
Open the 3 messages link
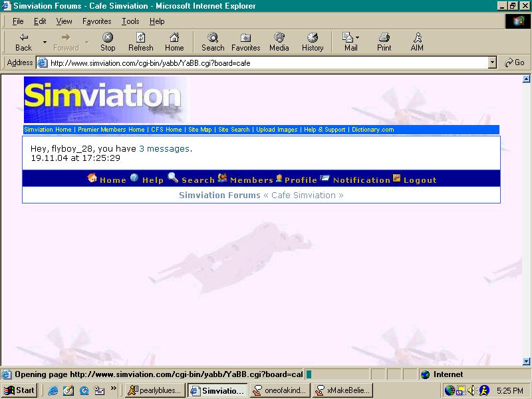pos(164,149)
